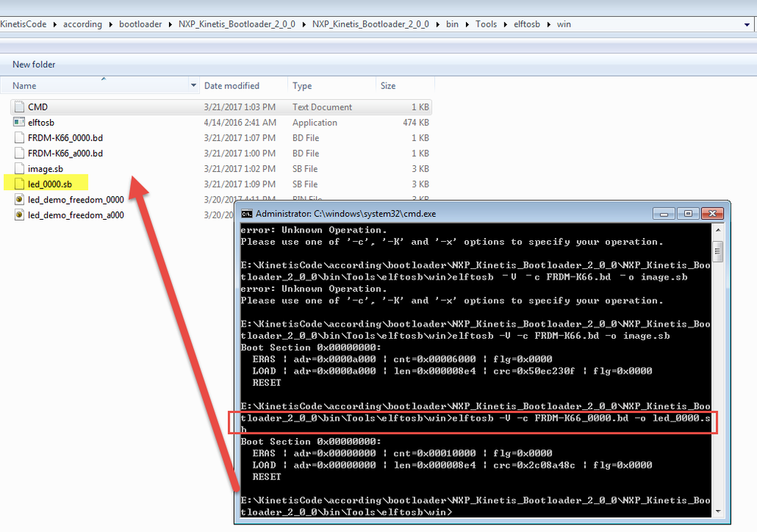Go to Tools folder in breadcrumb
The width and height of the screenshot is (757, 532).
tap(486, 24)
